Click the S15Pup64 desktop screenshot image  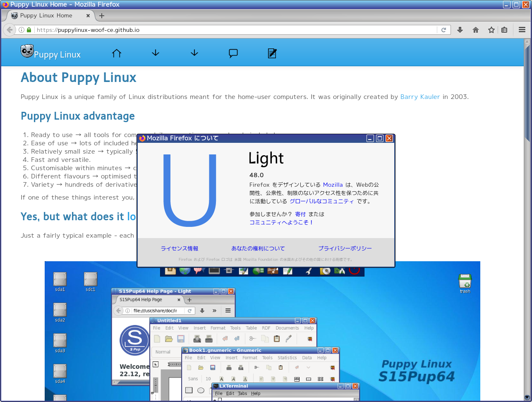pos(262,331)
